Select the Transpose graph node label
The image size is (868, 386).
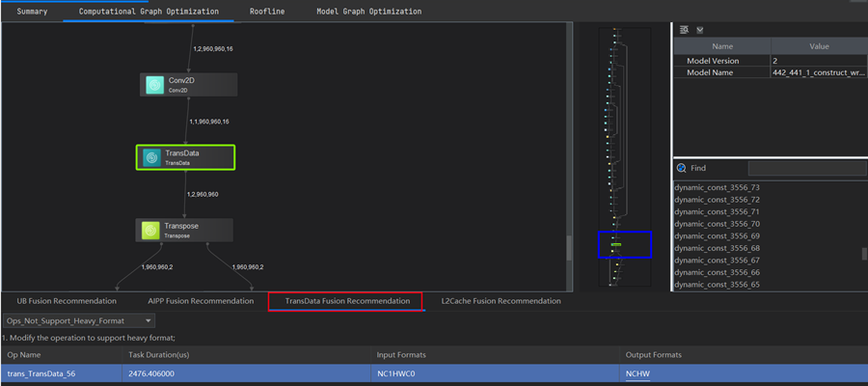click(181, 226)
